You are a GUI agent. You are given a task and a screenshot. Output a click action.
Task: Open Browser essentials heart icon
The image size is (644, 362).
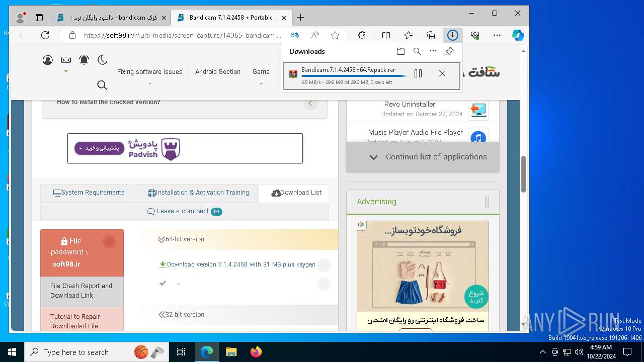[475, 35]
